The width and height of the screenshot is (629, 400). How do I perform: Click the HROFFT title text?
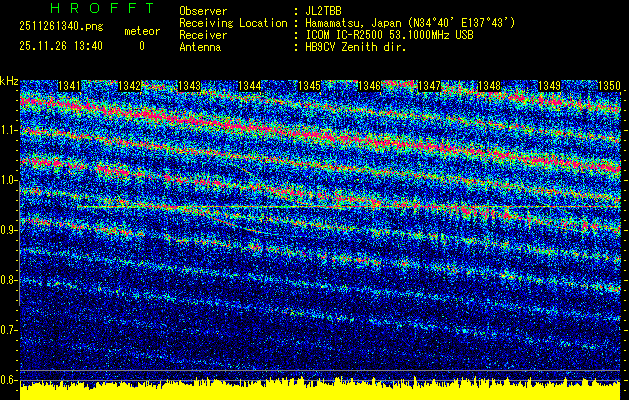(x=87, y=9)
